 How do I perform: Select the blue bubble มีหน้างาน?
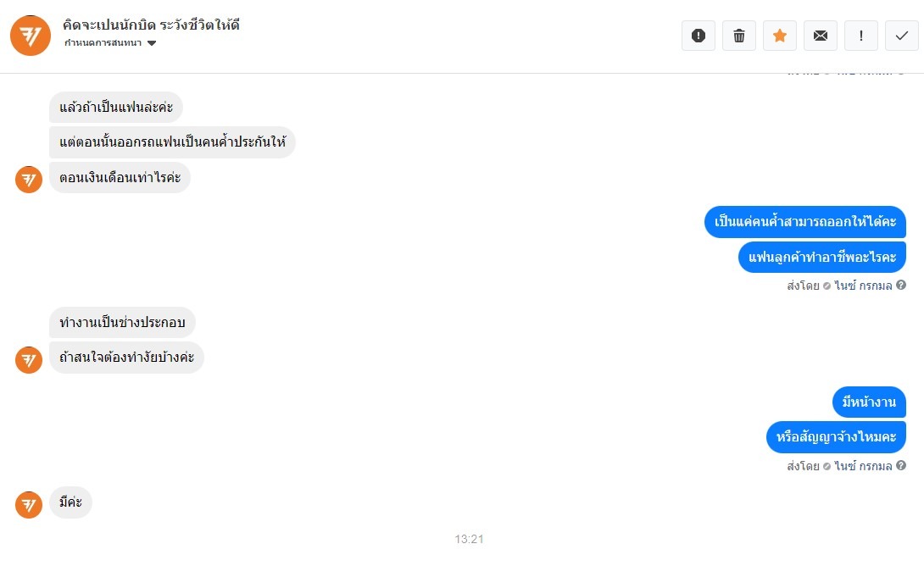(x=869, y=402)
